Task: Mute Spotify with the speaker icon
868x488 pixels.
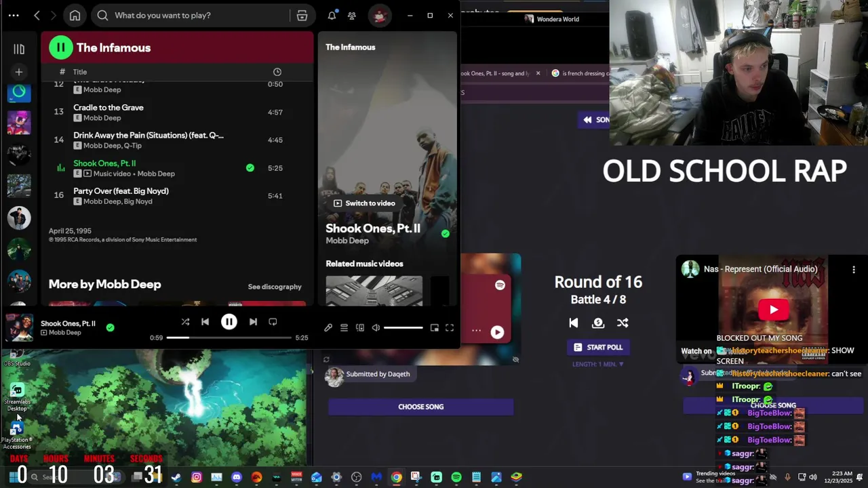Action: coord(376,328)
